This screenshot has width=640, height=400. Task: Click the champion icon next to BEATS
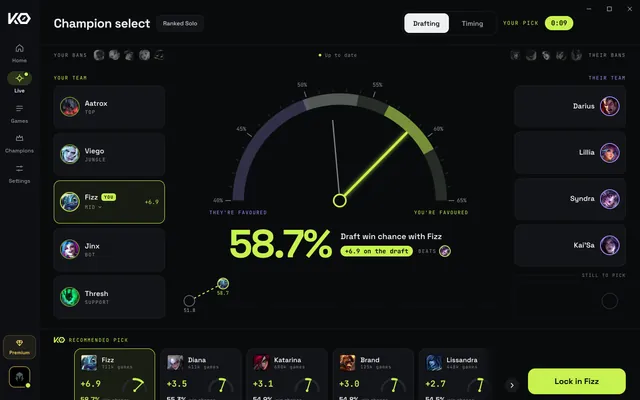coord(445,251)
